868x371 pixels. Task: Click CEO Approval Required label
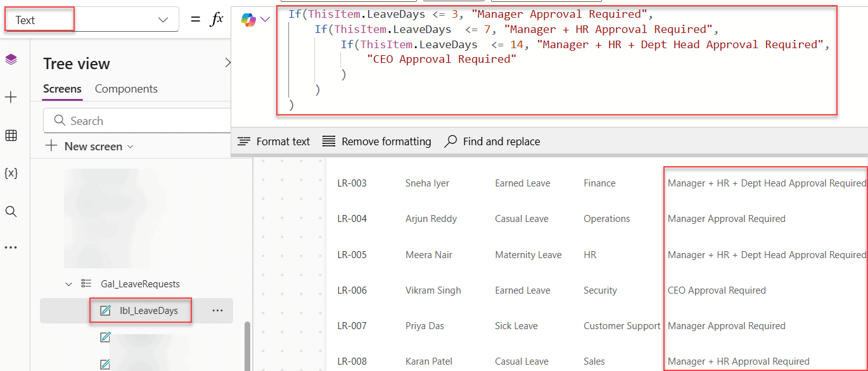[717, 290]
